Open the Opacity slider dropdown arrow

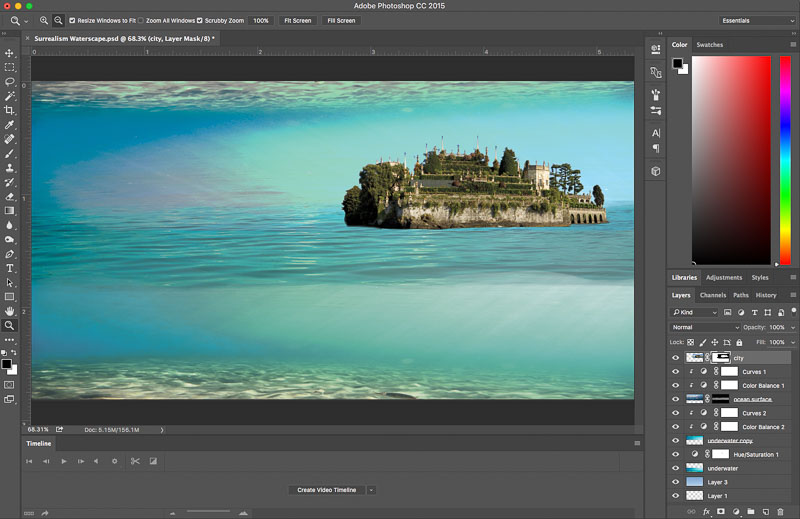(793, 327)
